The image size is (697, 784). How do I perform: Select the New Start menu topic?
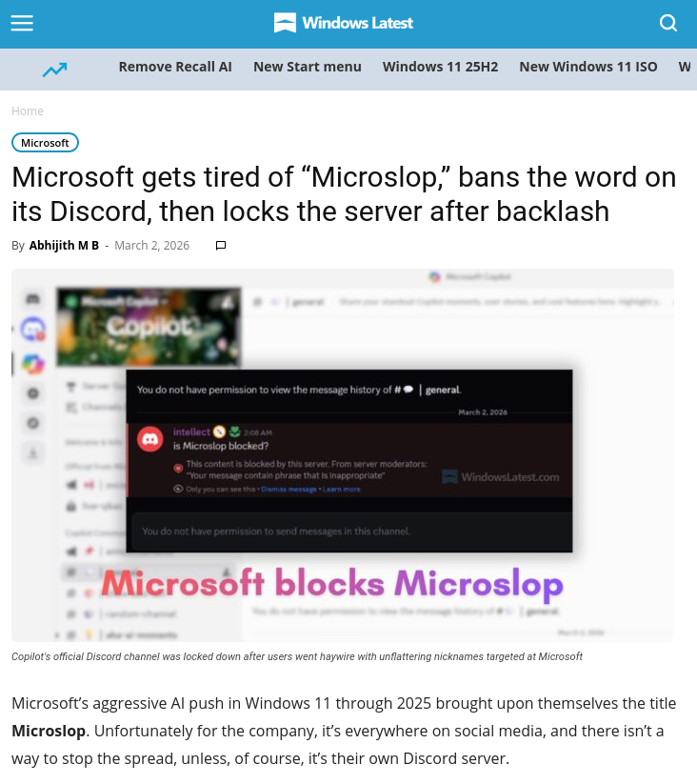308,67
